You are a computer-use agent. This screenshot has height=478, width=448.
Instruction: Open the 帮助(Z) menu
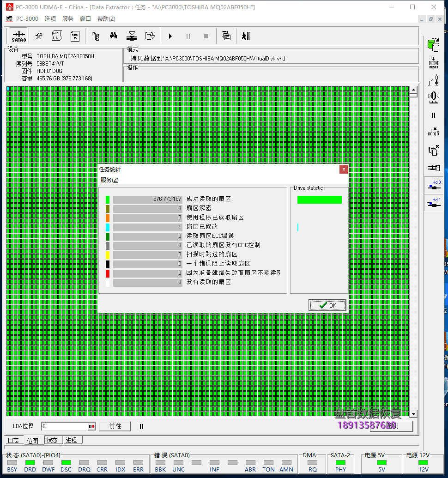(106, 19)
